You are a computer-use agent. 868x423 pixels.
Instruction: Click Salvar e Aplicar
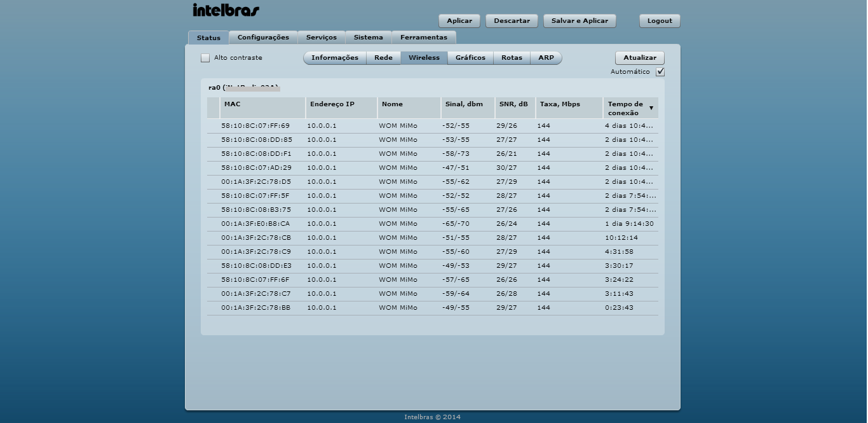click(580, 21)
